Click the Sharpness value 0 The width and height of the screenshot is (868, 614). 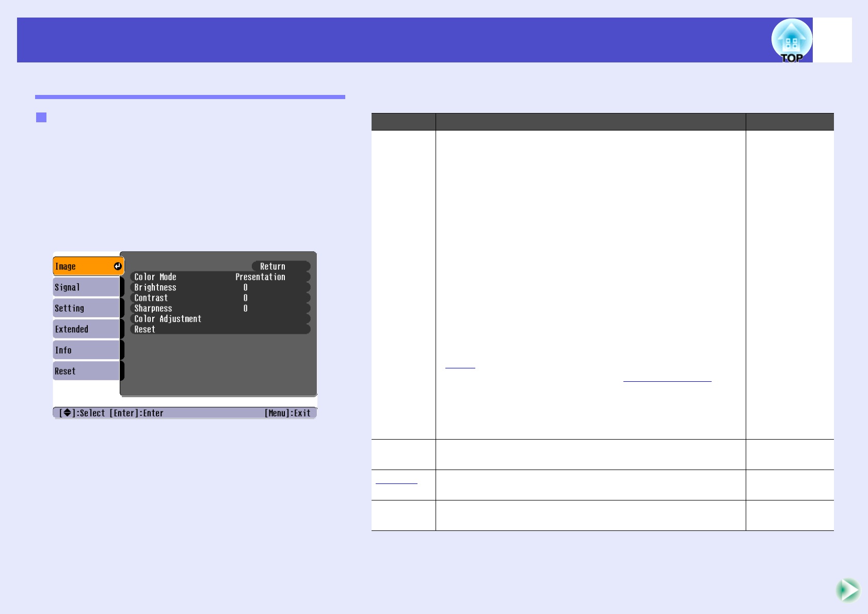coord(245,309)
